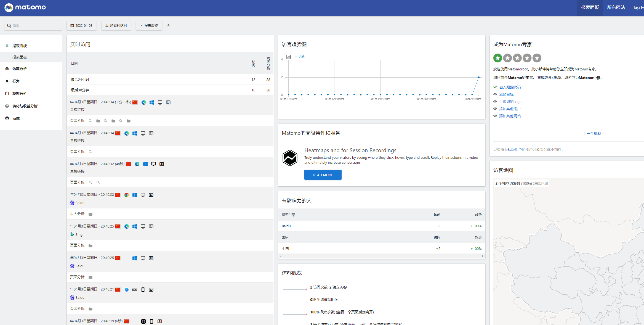Click the iOS icon on 20:40:21 visit

pyautogui.click(x=135, y=290)
